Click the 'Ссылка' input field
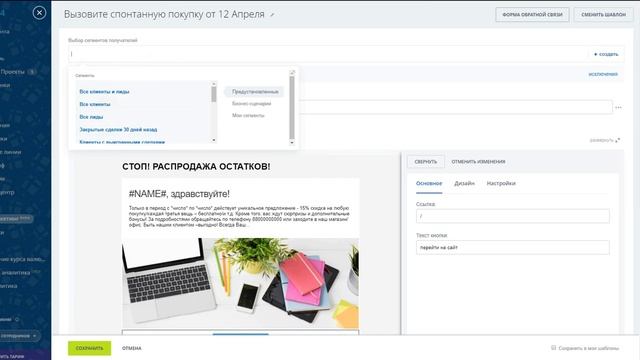The image size is (640, 360). pos(513,216)
